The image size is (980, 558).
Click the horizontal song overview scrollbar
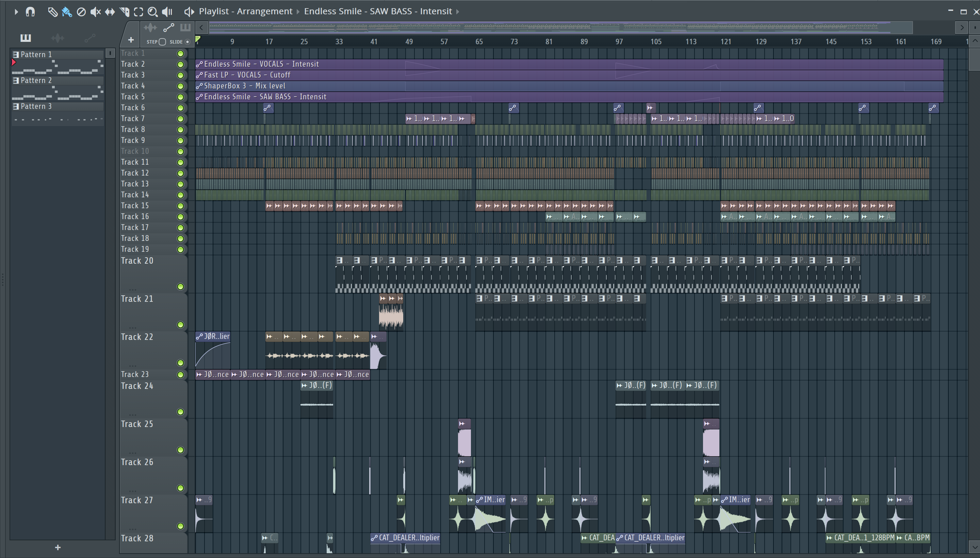tap(560, 27)
